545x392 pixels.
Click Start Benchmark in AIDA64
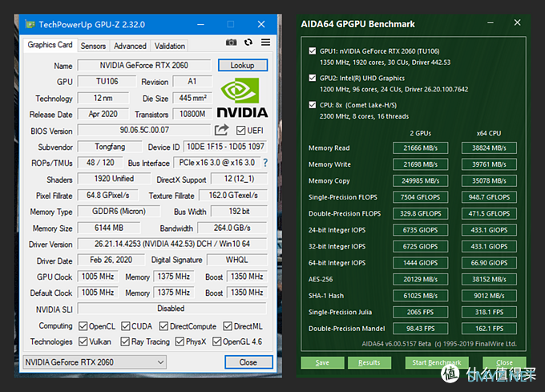pos(437,362)
